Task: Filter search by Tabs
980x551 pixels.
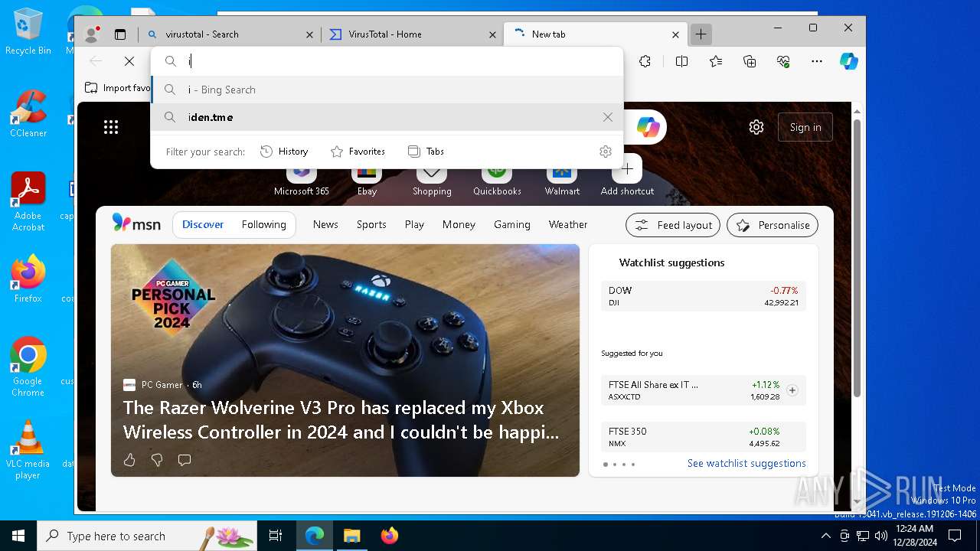Action: [426, 152]
